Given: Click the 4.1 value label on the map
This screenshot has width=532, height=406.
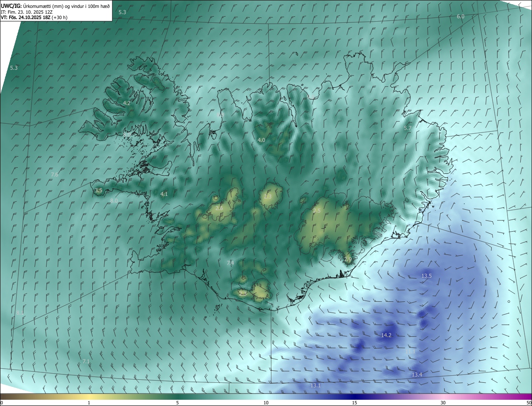Looking at the screenshot, I should tap(164, 194).
